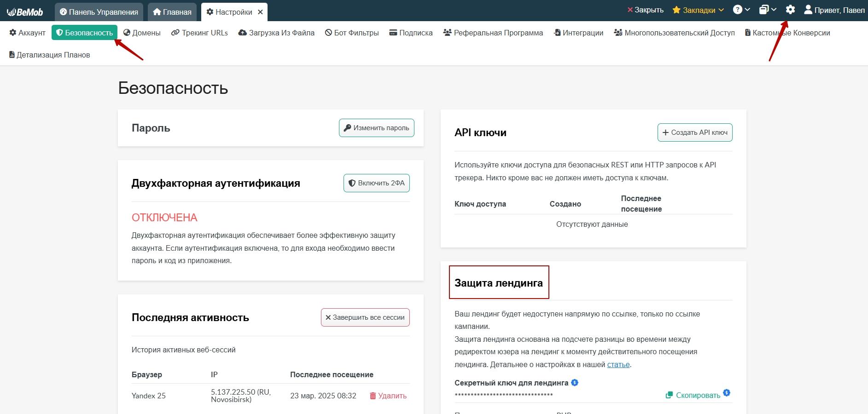Click the Изменить пароль button

pos(377,128)
